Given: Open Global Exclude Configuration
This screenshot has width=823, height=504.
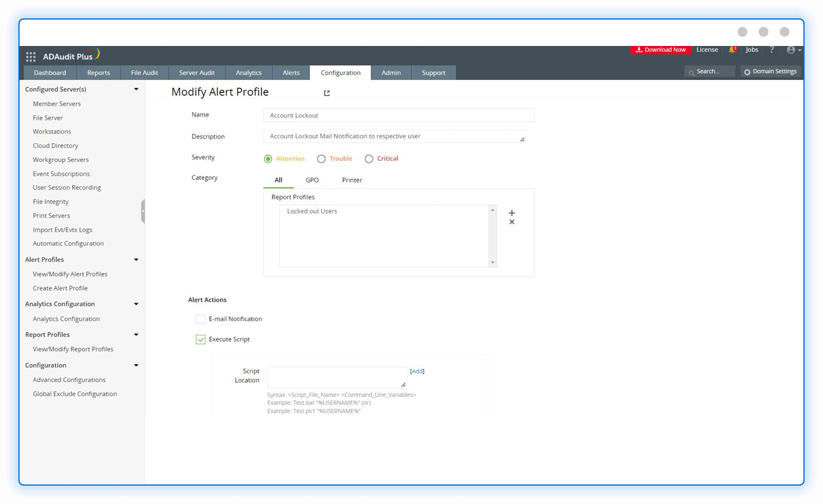Looking at the screenshot, I should tap(75, 394).
